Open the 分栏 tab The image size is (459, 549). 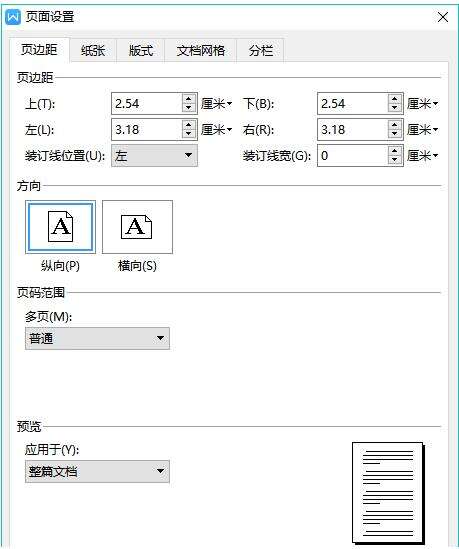pyautogui.click(x=260, y=51)
